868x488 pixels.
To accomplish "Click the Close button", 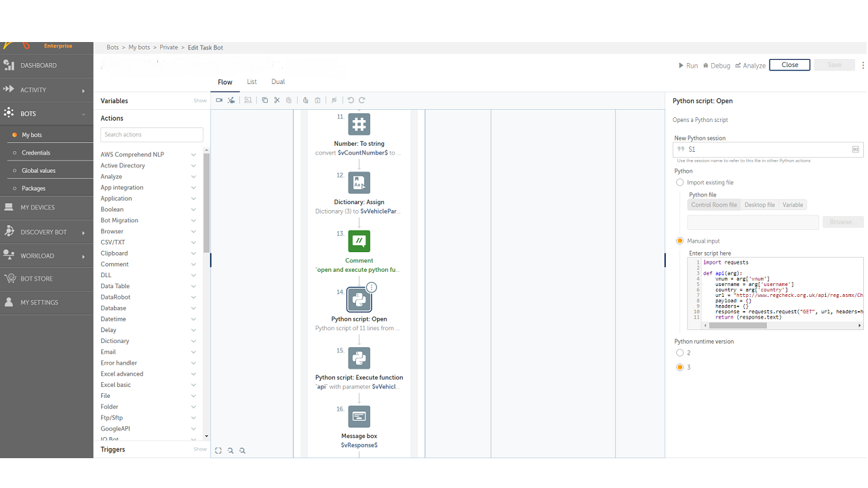I will [x=790, y=65].
